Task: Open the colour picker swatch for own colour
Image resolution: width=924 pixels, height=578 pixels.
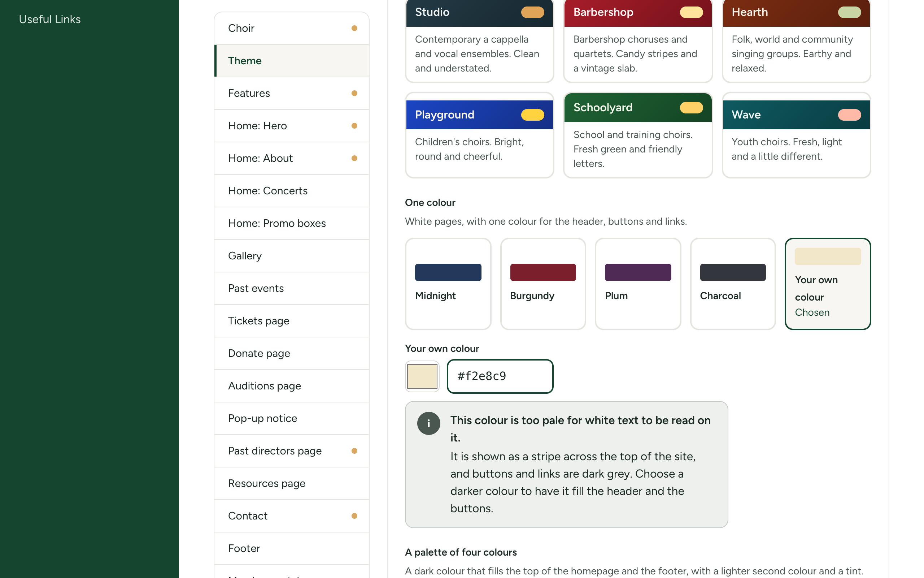Action: (x=422, y=376)
